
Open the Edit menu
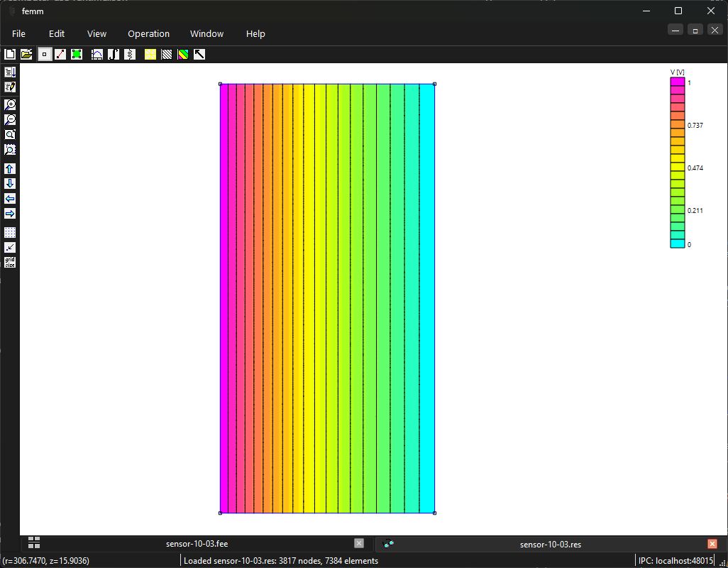click(57, 33)
